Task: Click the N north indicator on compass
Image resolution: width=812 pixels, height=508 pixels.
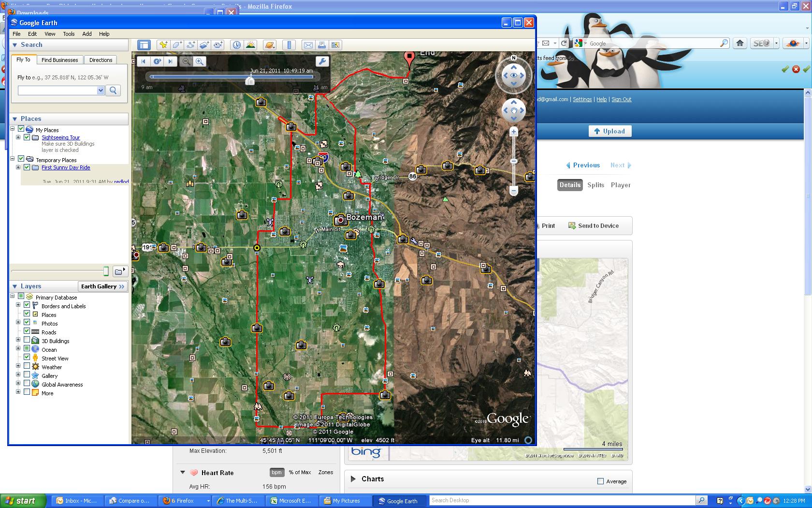Action: click(x=514, y=58)
